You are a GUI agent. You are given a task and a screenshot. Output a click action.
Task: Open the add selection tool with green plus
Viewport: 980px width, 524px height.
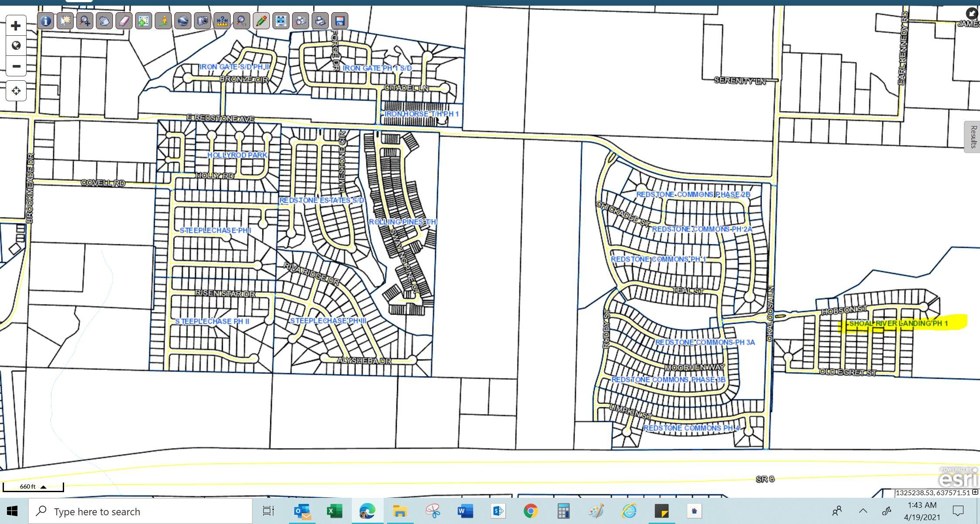143,21
